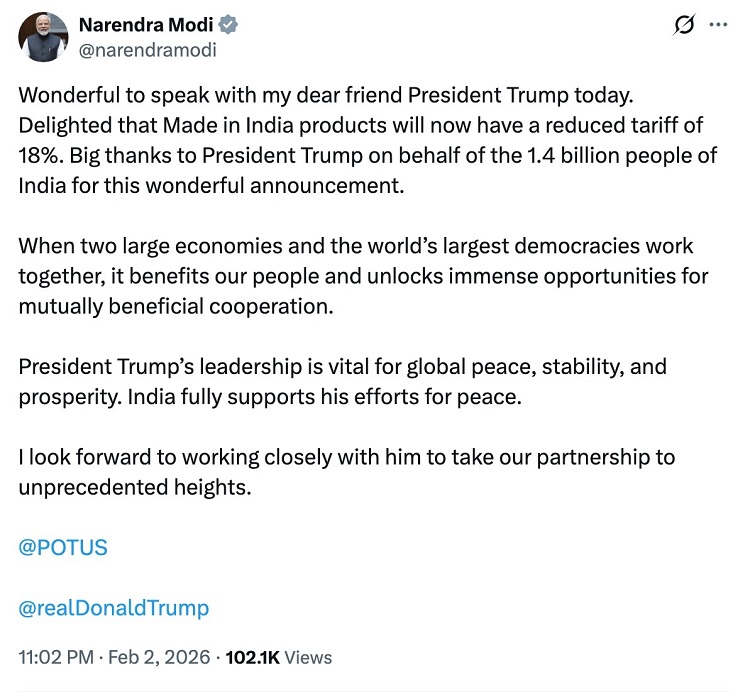
Task: Open the three-dot more options menu
Action: (718, 24)
